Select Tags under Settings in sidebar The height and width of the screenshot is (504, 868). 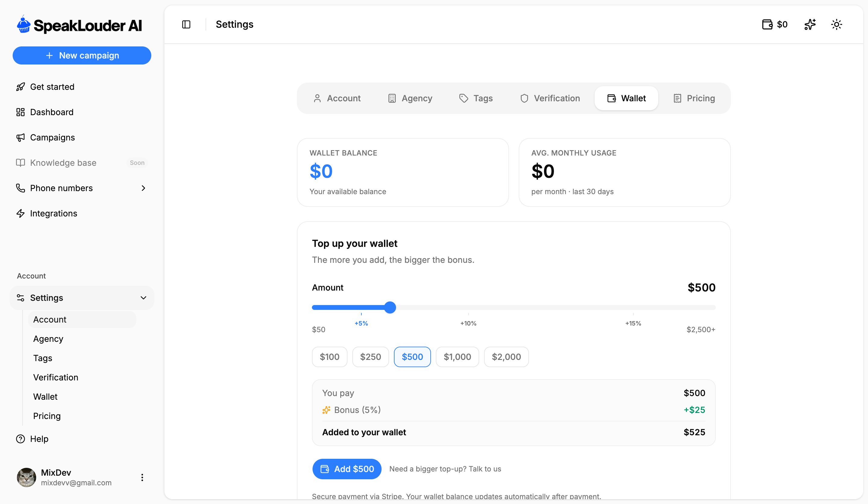(82, 358)
